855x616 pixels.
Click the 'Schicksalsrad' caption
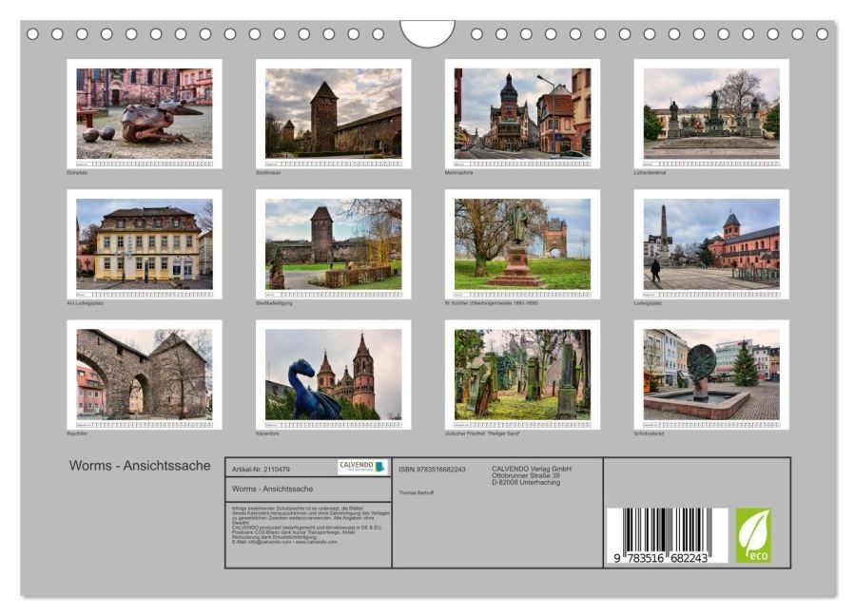pos(649,433)
